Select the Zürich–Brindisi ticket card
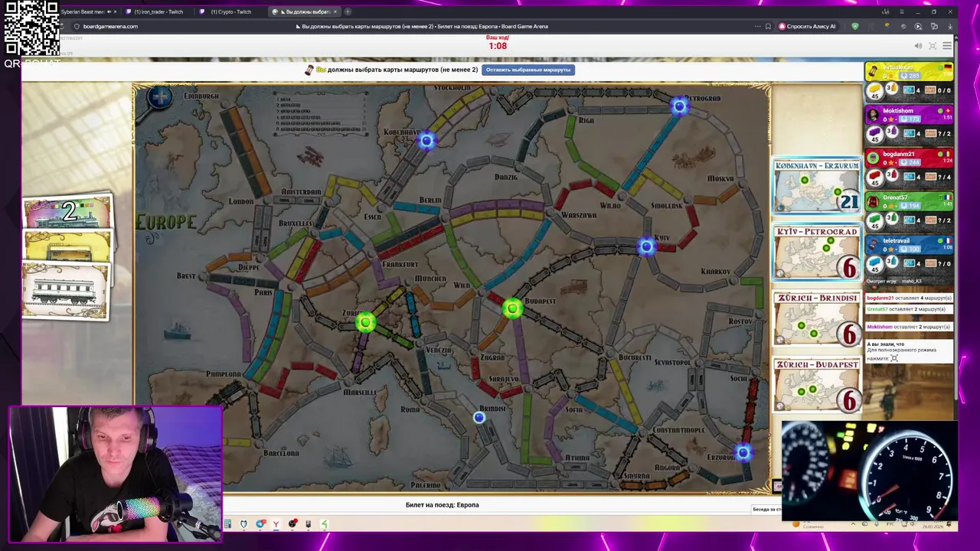Screen dimensions: 980x551 pyautogui.click(x=817, y=319)
